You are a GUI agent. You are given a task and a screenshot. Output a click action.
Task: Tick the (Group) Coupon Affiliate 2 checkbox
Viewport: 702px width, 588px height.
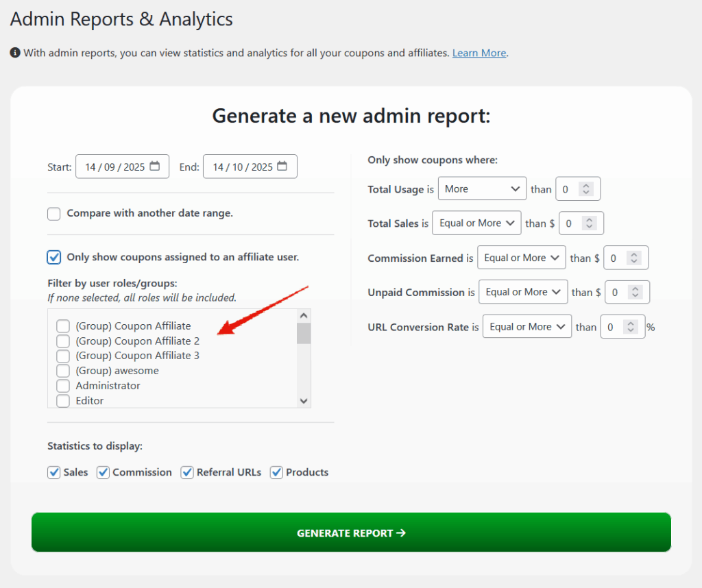pyautogui.click(x=63, y=341)
